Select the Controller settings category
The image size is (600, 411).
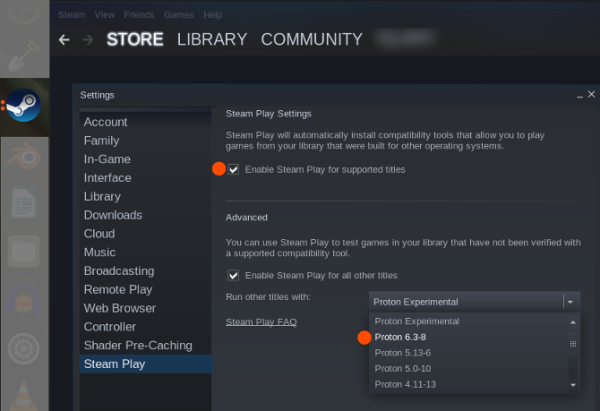click(110, 327)
